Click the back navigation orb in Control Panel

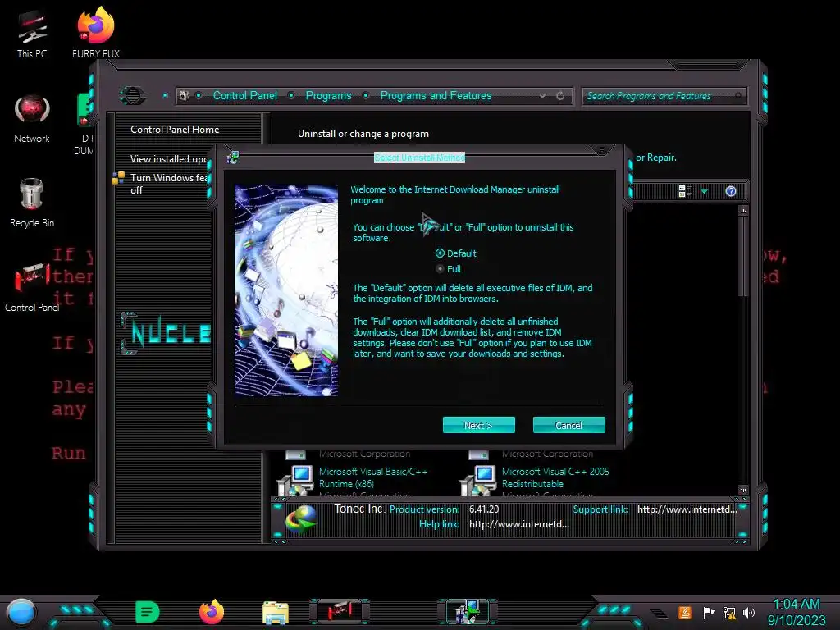click(133, 96)
